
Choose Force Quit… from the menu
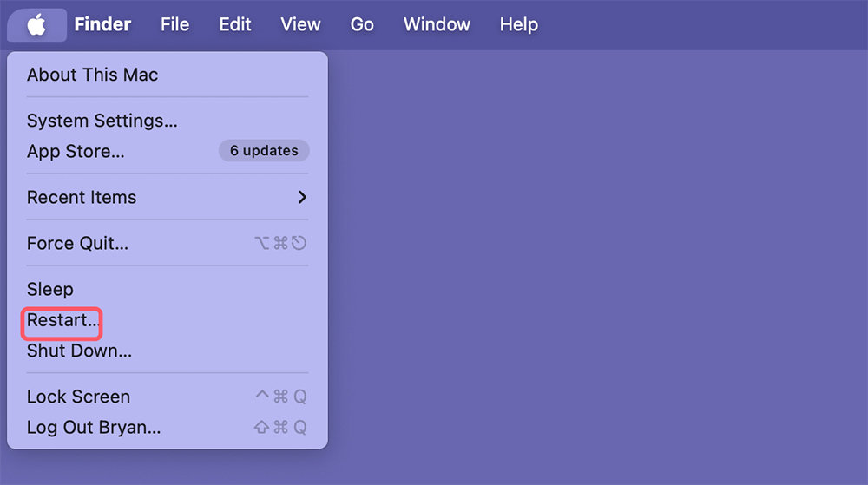tap(78, 243)
